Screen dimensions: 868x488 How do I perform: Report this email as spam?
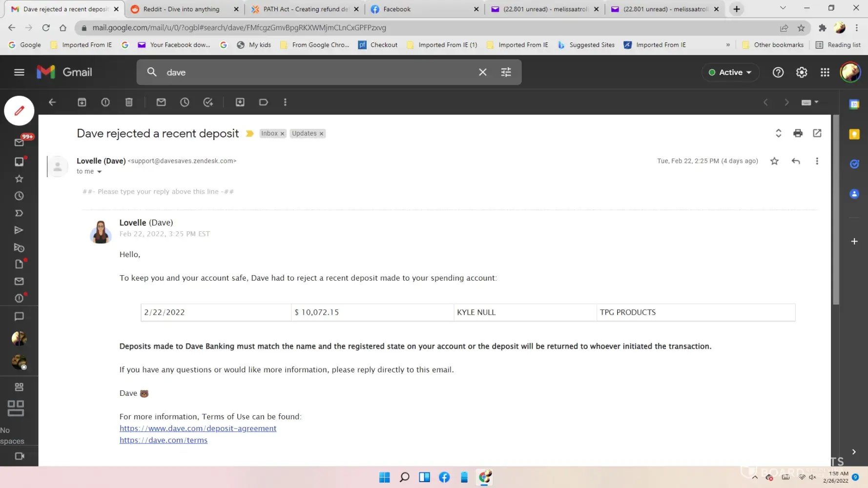point(105,102)
